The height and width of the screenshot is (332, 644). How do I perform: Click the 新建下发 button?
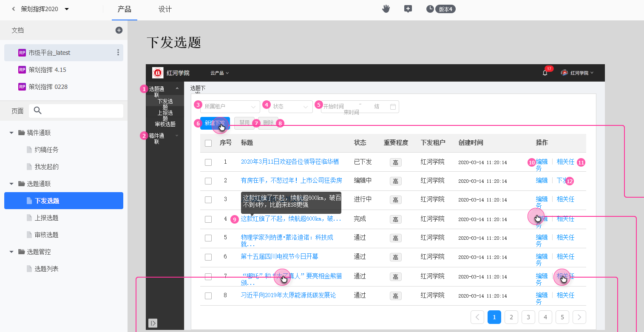coord(215,123)
